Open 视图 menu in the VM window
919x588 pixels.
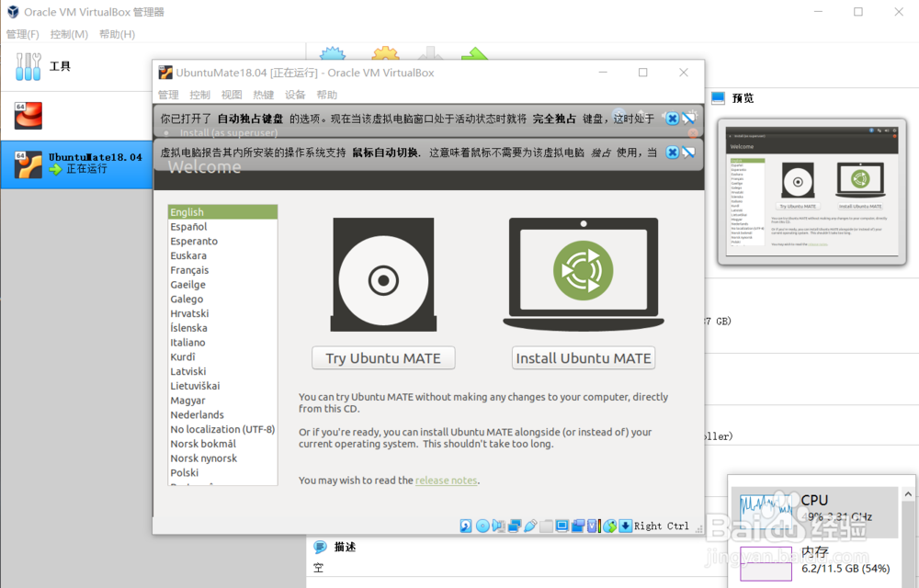tap(232, 95)
